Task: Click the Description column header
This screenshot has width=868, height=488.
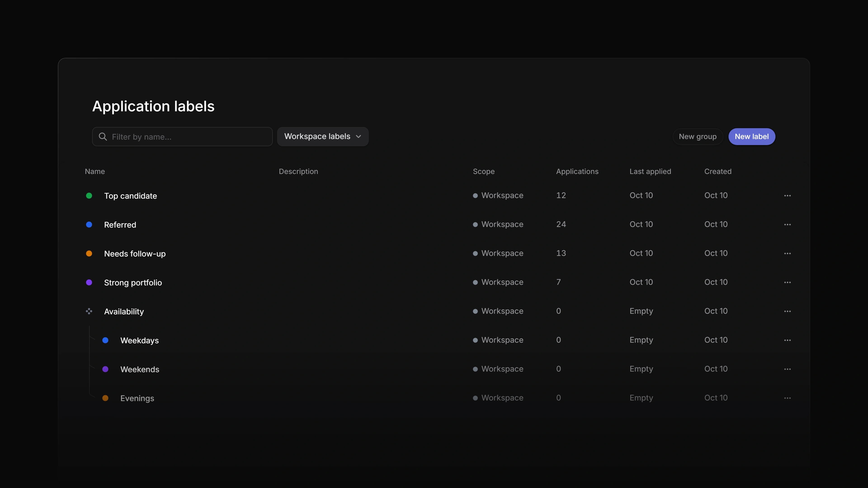Action: pos(298,171)
